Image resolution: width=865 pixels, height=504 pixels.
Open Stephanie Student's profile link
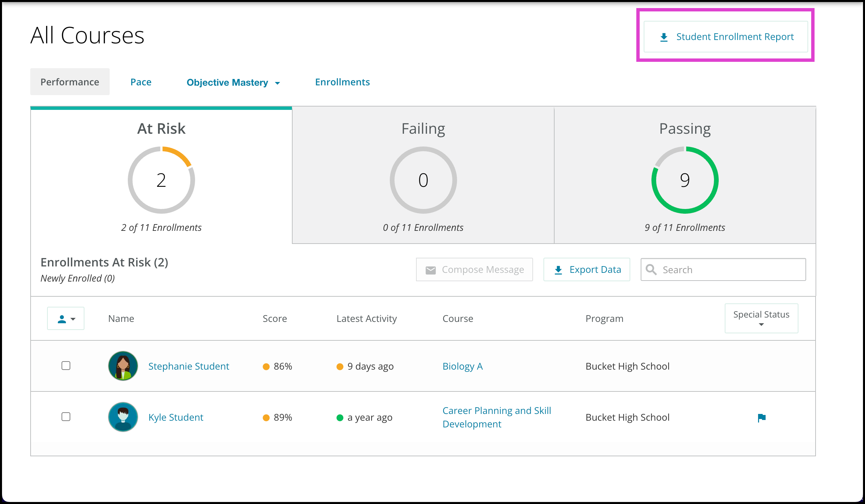(188, 366)
